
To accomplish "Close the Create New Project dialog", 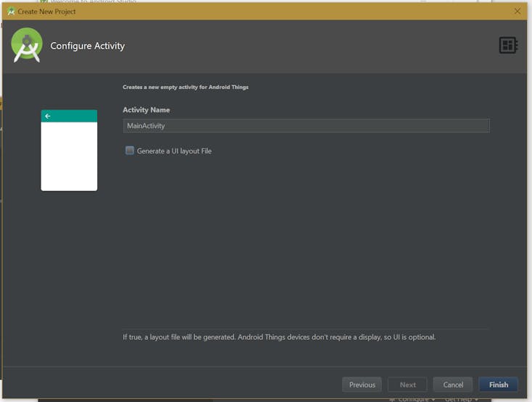I will click(x=517, y=11).
